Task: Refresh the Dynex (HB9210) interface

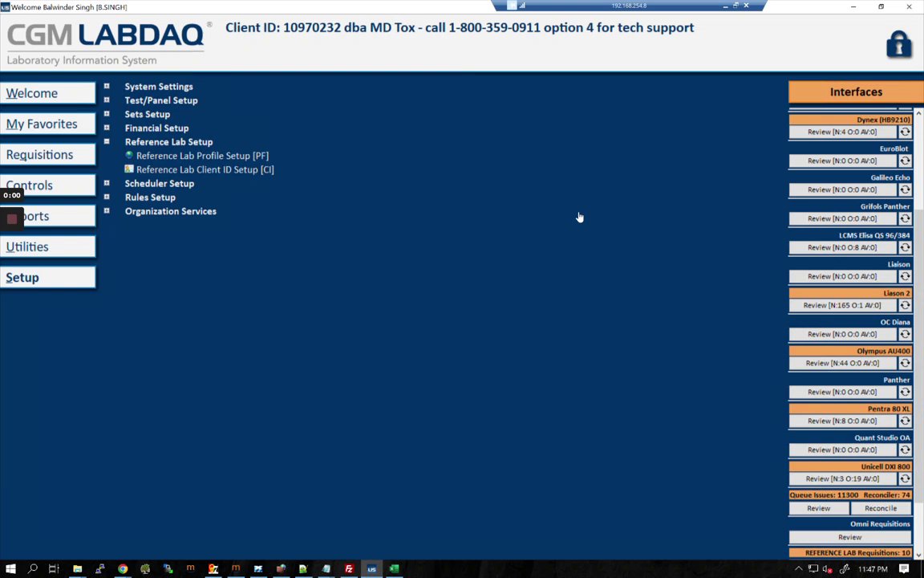Action: [x=905, y=132]
